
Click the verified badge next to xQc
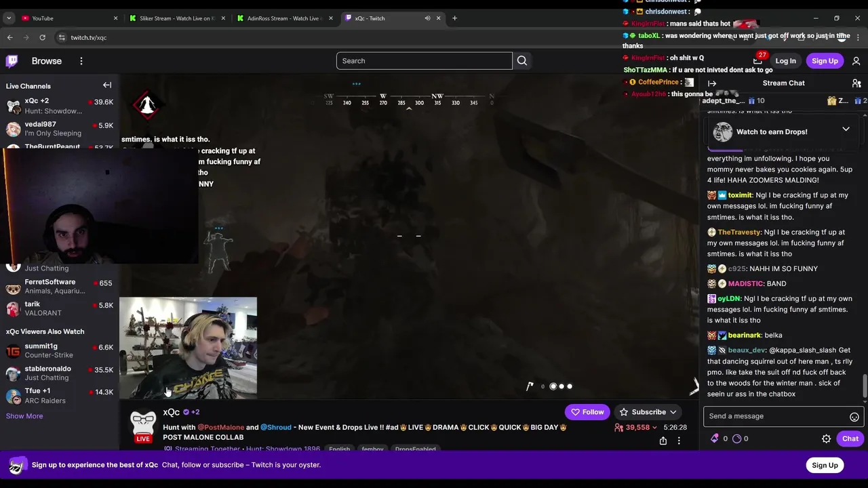coord(186,412)
